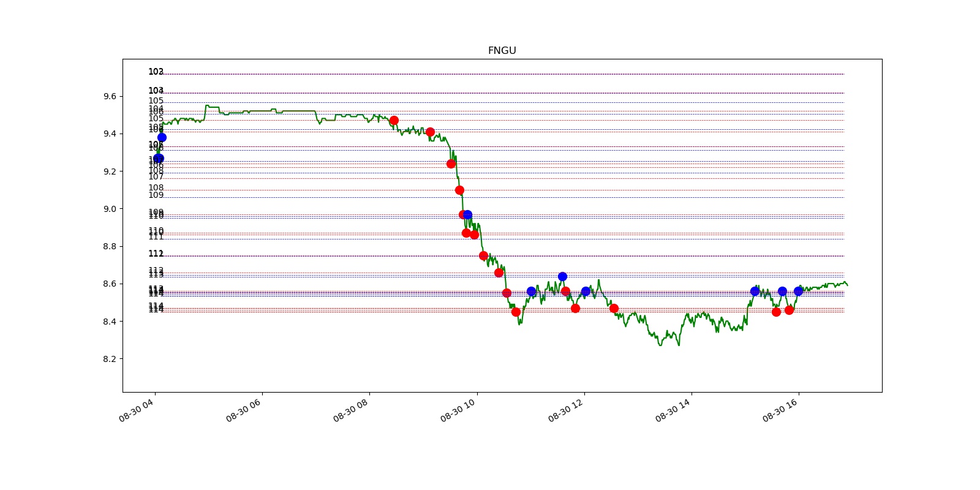This screenshot has height=490, width=980.
Task: Click the level label 111 near the 8.85 line
Action: pyautogui.click(x=156, y=236)
